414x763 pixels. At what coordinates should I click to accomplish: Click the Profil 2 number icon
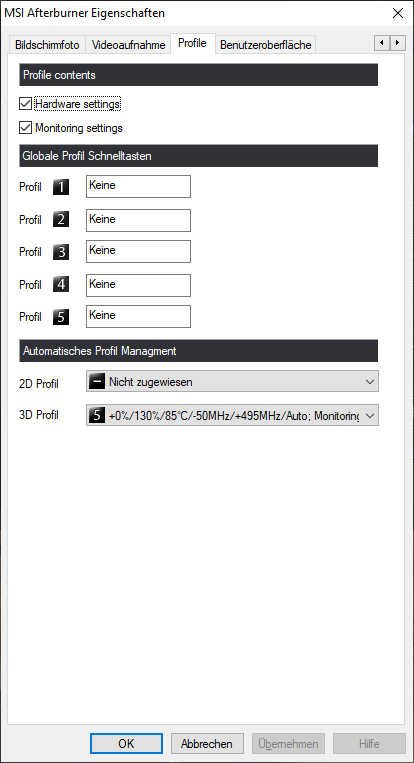61,219
